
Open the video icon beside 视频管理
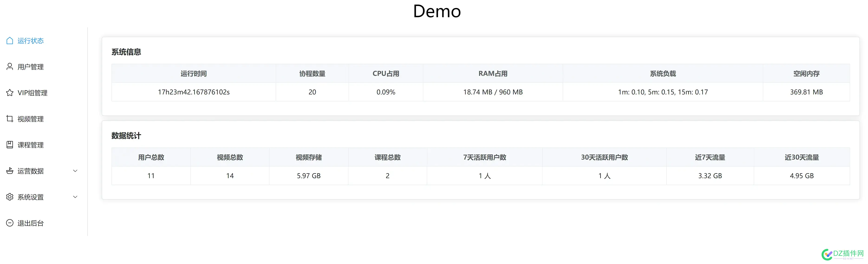click(10, 118)
